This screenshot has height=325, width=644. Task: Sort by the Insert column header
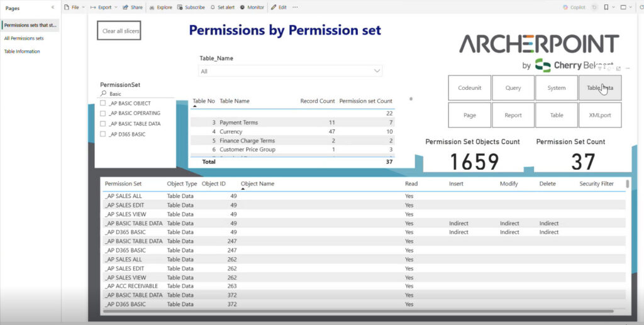456,184
